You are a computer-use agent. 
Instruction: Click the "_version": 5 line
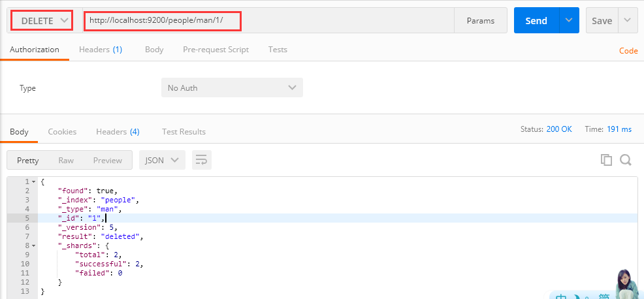tap(88, 227)
